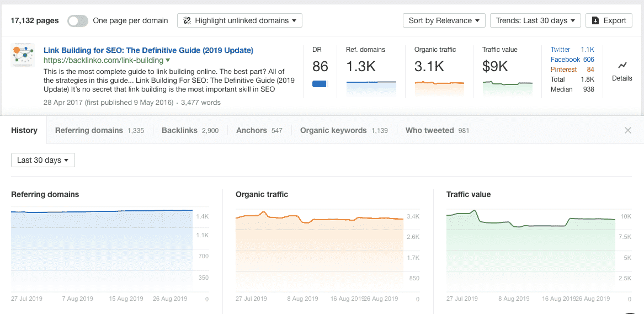Click the Export download icon

[595, 20]
